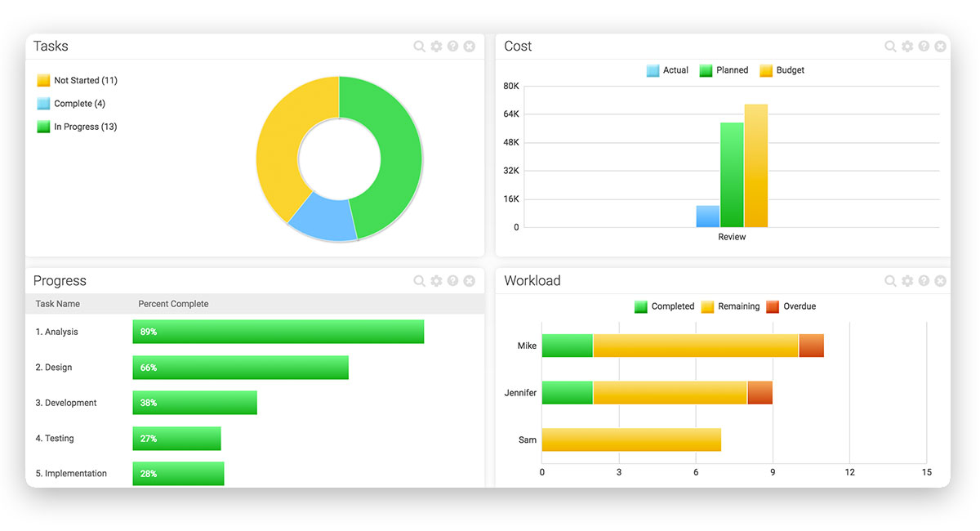Screen dimensions: 980x531
Task: Toggle the Completed series in Workload legend
Action: 664,306
